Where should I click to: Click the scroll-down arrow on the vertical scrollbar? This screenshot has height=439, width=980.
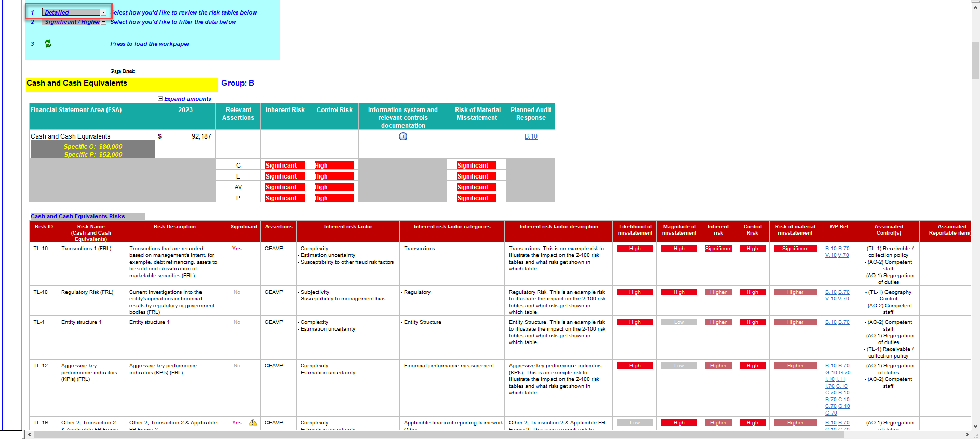[975, 426]
